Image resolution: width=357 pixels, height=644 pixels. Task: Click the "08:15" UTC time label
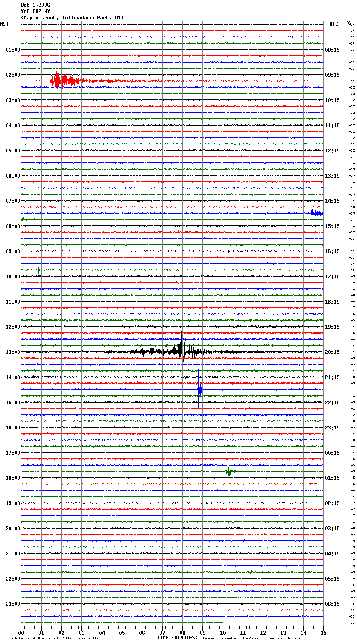point(332,50)
